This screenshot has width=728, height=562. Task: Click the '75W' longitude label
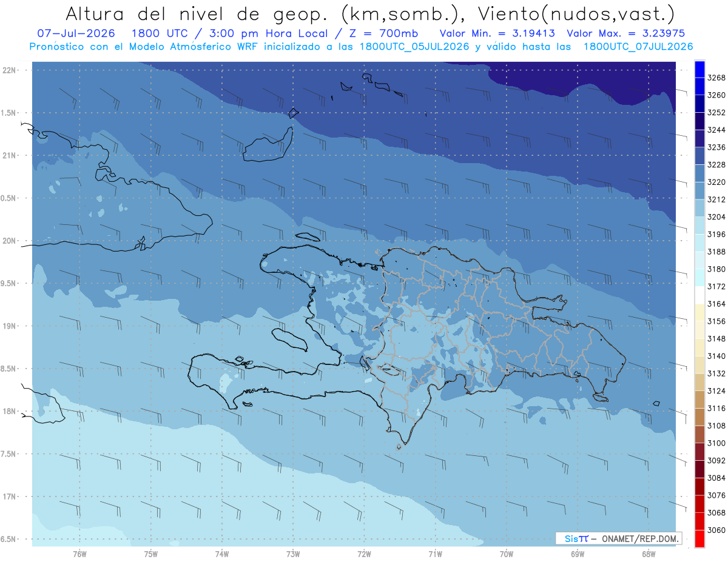151,554
